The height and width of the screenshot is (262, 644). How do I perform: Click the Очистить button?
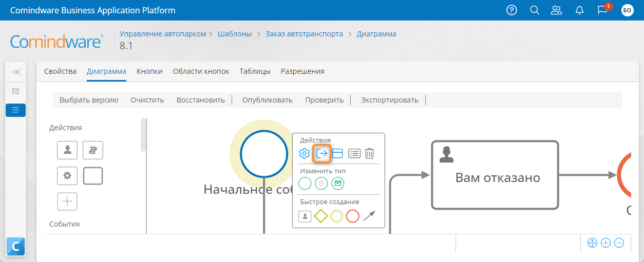point(147,100)
